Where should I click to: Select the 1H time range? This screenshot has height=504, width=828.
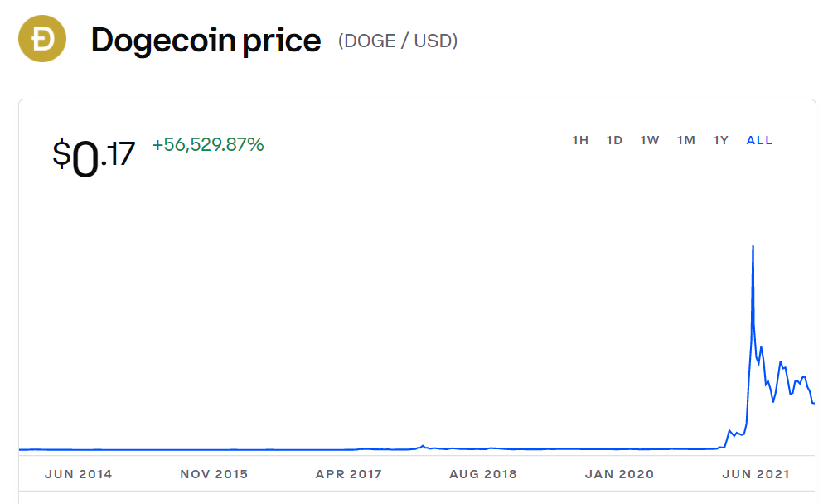point(580,140)
